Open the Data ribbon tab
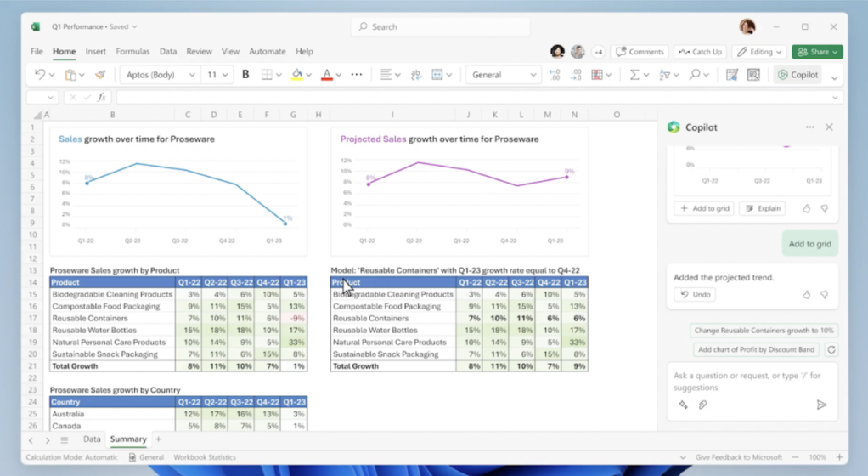 click(167, 51)
